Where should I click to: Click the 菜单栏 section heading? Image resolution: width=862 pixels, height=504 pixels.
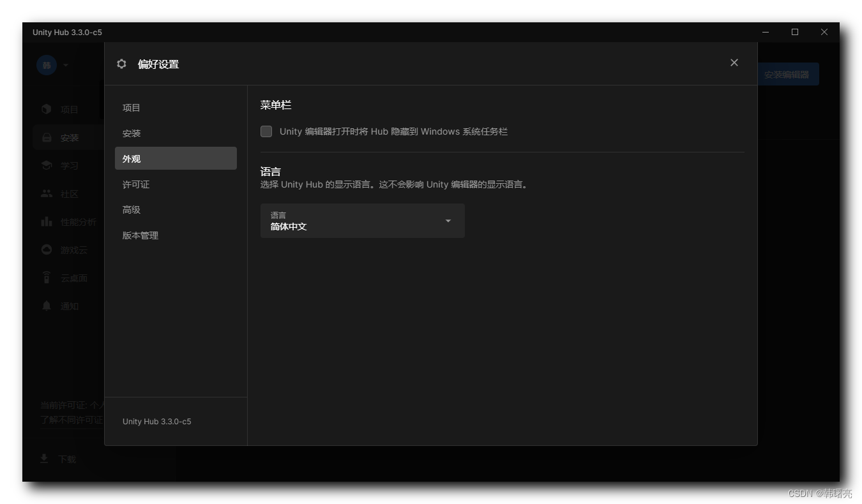tap(276, 105)
